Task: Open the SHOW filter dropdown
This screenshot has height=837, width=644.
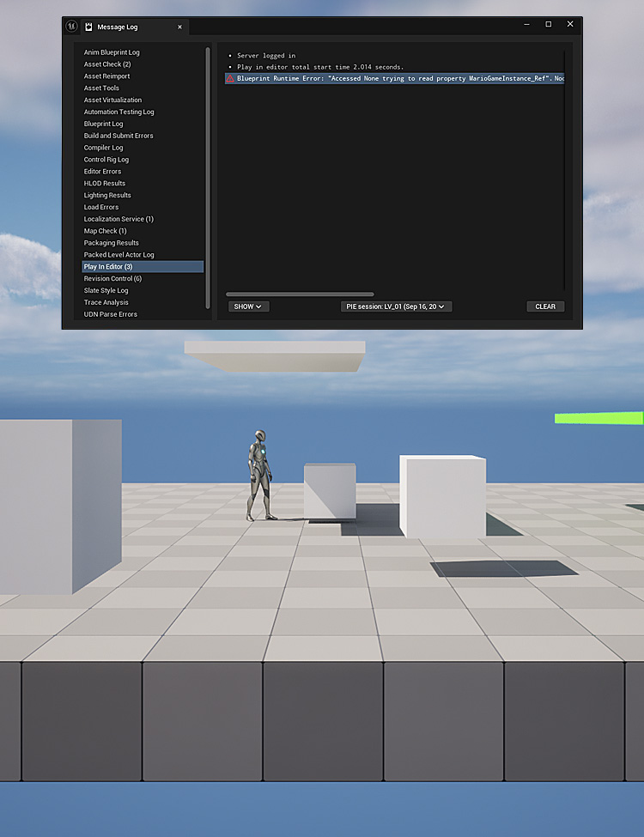Action: (x=248, y=306)
